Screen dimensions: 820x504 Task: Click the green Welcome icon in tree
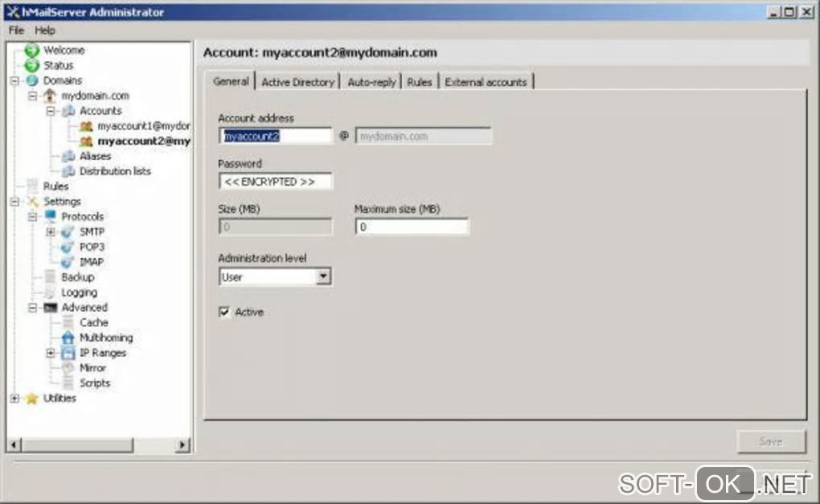click(x=32, y=50)
